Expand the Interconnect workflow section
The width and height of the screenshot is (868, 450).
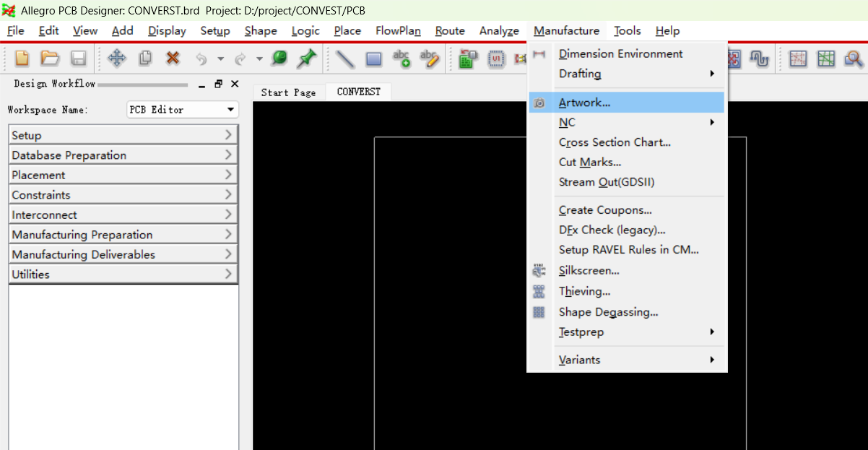click(123, 215)
